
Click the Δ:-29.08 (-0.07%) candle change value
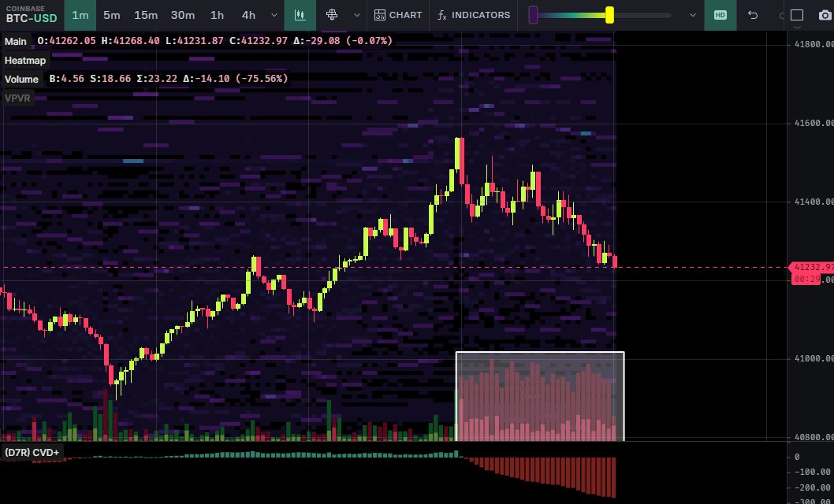point(343,41)
